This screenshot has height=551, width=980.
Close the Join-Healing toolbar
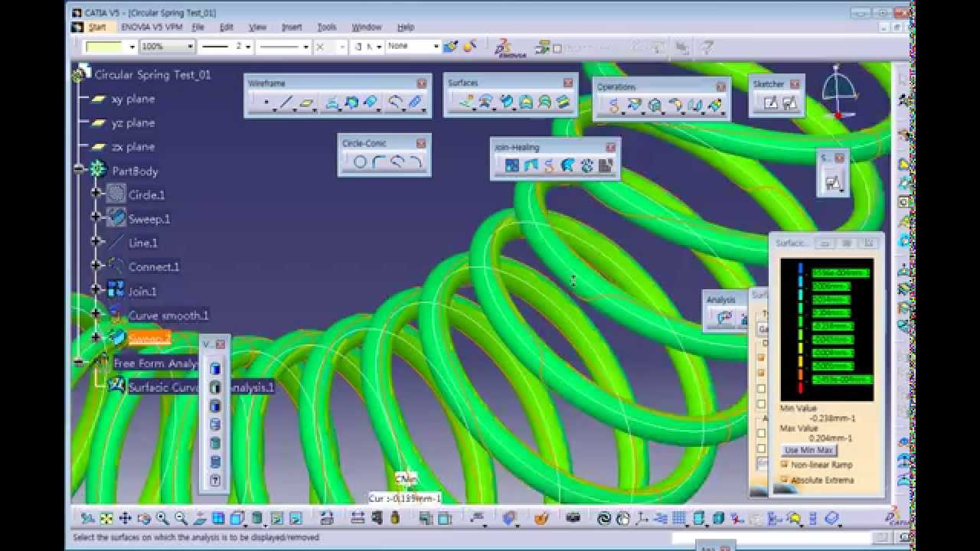(x=610, y=147)
